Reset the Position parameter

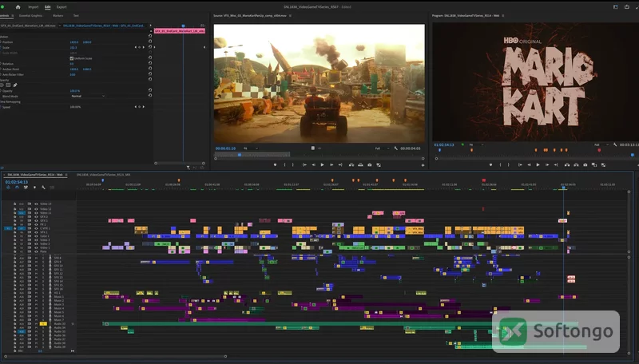click(x=150, y=42)
